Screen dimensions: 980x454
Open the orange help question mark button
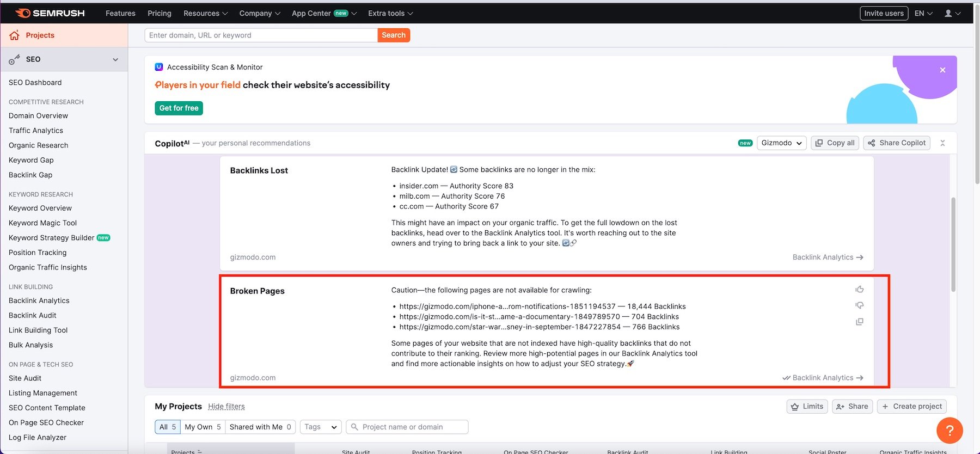pyautogui.click(x=950, y=431)
